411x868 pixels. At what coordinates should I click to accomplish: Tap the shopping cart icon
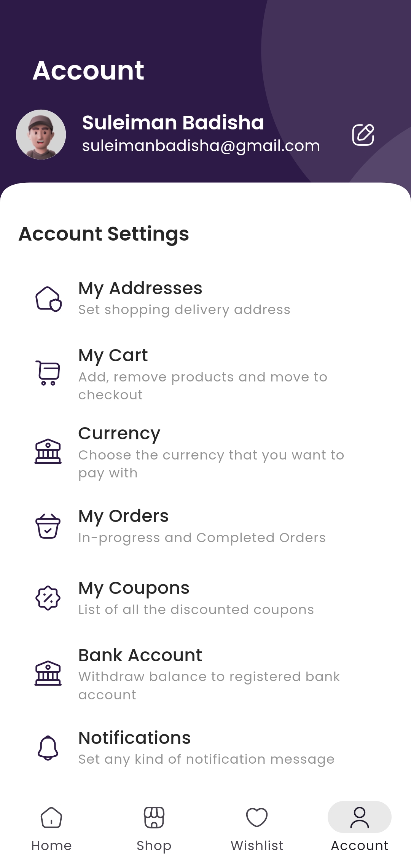pyautogui.click(x=48, y=373)
